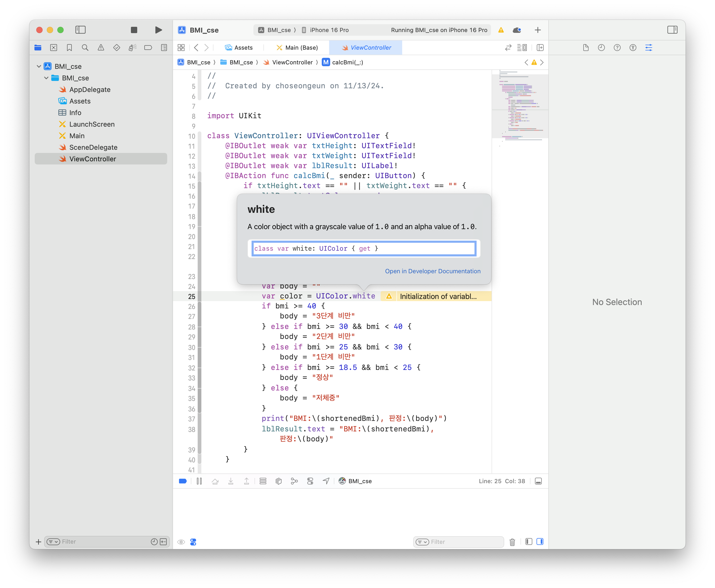
Task: Deactivate breakpoints toggle in debug bar
Action: pos(183,481)
